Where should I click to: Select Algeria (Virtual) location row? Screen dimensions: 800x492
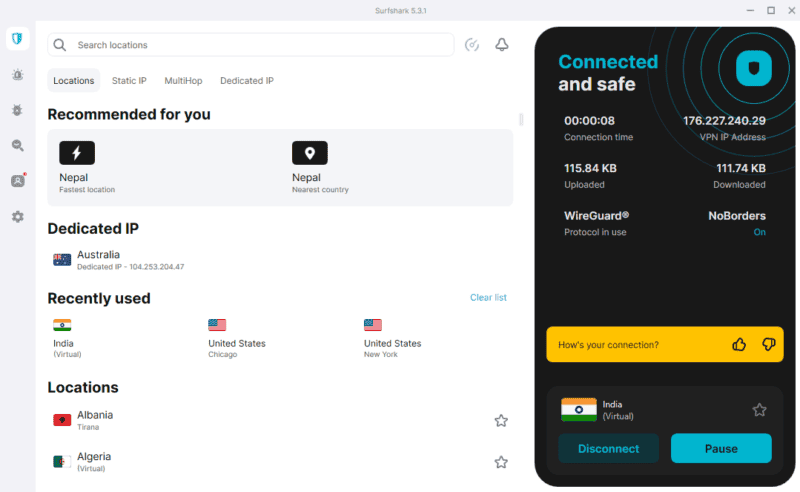pyautogui.click(x=280, y=462)
